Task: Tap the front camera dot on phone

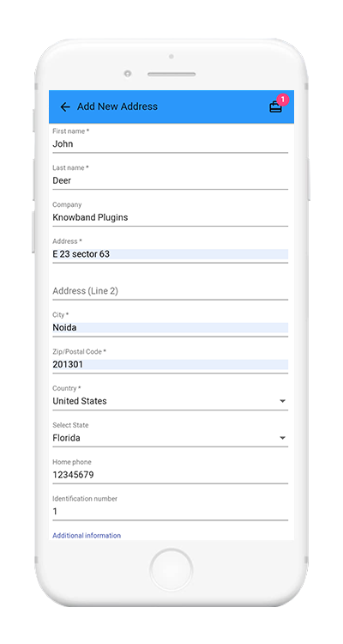Action: 128,74
